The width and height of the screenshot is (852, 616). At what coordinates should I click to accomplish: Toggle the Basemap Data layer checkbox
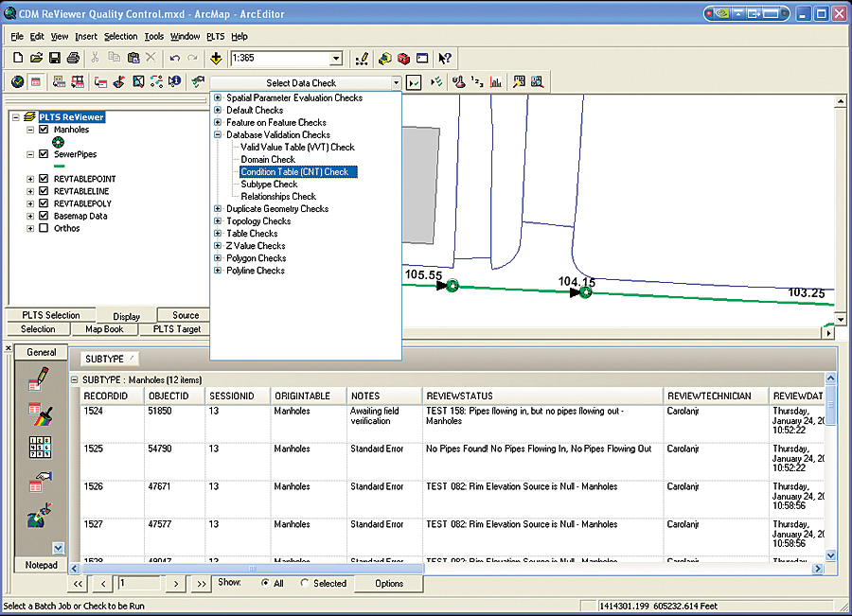pos(44,216)
